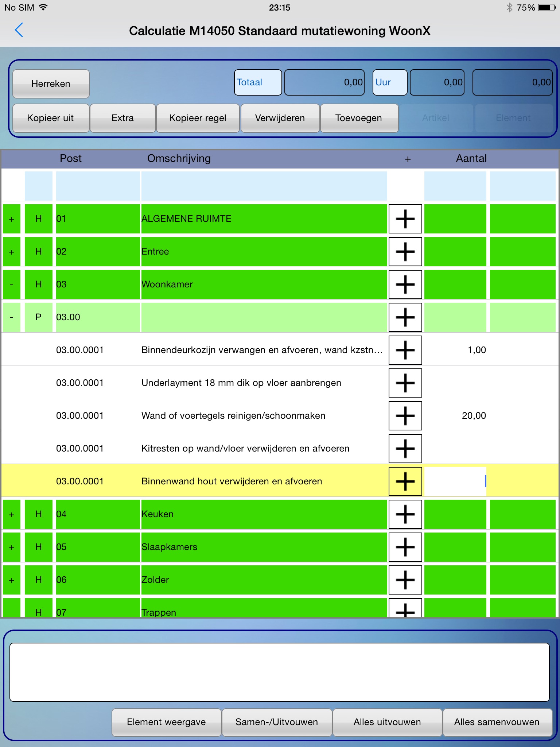Screen dimensions: 560x747
Task: Switch to Element weergave
Action: (x=167, y=722)
